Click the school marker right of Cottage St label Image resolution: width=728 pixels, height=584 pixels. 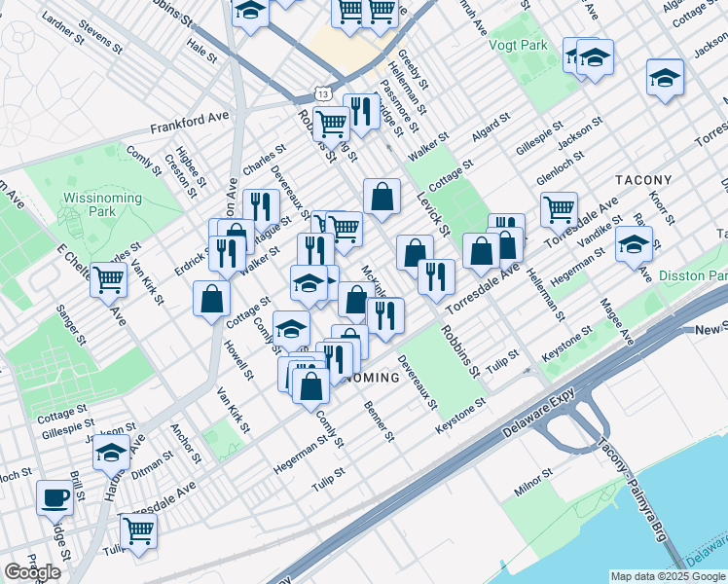click(309, 284)
